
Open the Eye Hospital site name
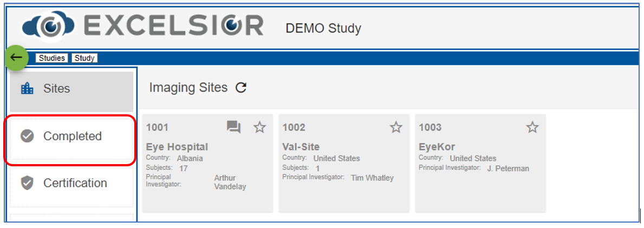click(177, 147)
